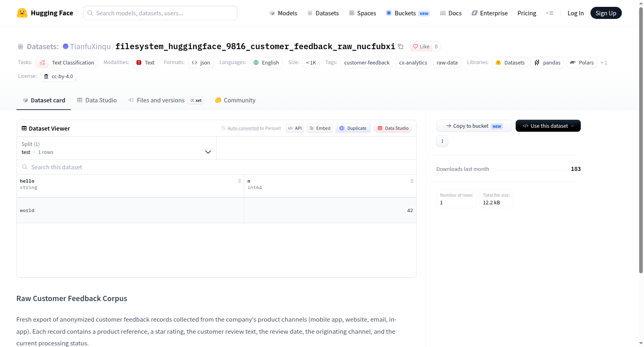Click the Raw Customer Feedback Corpus heading
Screen dimensions: 644x347
(72, 298)
